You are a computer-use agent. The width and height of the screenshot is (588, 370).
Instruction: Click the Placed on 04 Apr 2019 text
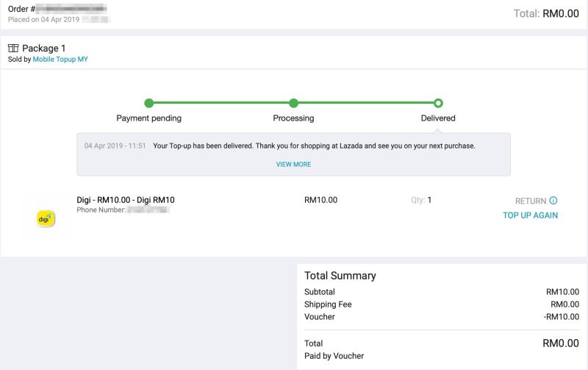(43, 20)
